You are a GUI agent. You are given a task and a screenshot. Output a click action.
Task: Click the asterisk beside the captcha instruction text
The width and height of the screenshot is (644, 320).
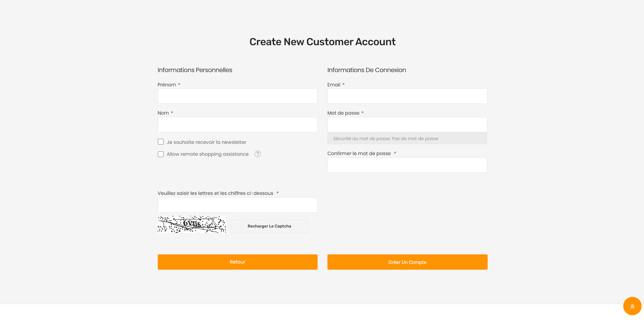(278, 192)
